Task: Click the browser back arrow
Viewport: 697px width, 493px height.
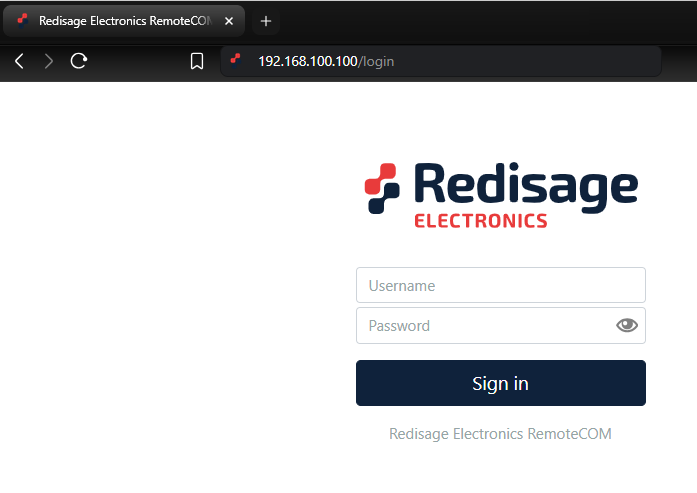Action: click(19, 62)
